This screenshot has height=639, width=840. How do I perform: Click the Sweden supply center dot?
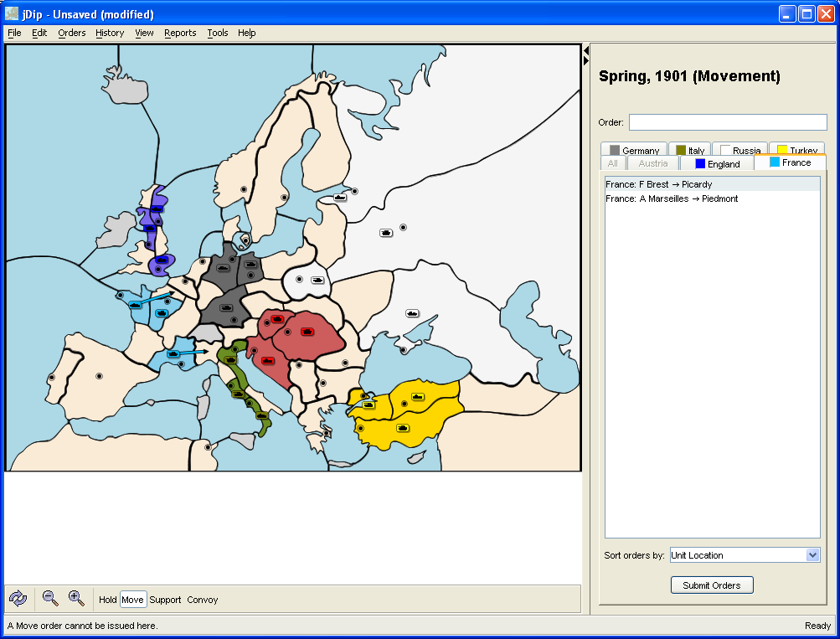click(284, 198)
